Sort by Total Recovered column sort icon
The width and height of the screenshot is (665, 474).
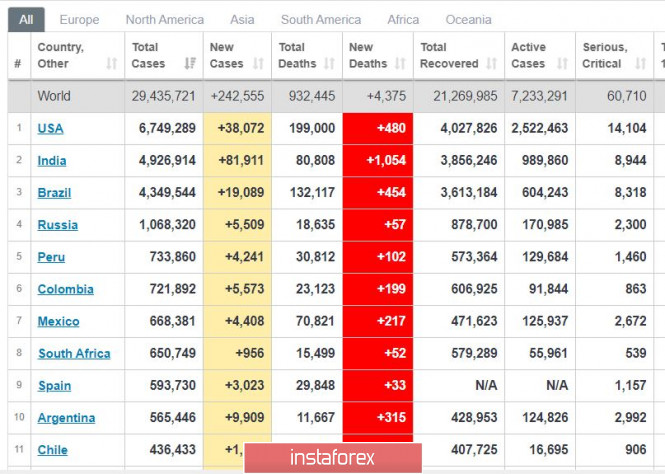493,64
